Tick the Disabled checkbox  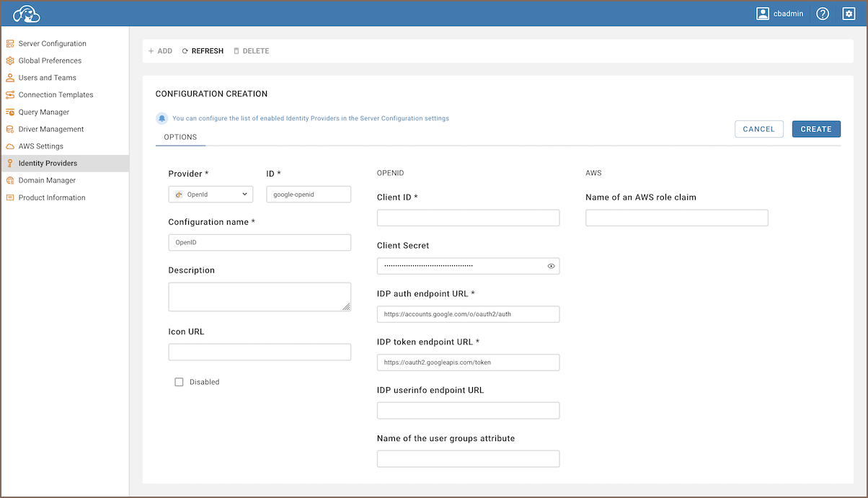coord(180,382)
